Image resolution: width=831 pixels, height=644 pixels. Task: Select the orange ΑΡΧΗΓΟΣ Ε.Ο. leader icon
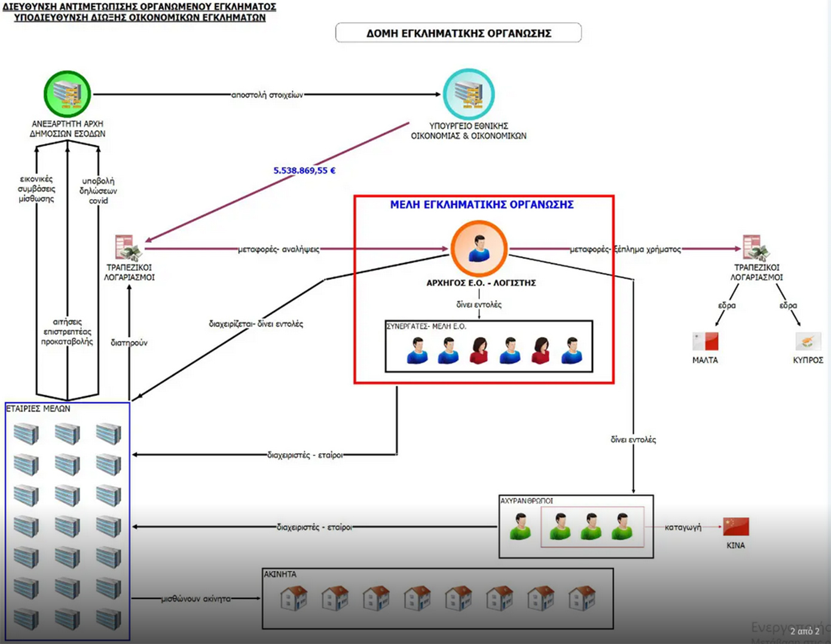tap(479, 249)
